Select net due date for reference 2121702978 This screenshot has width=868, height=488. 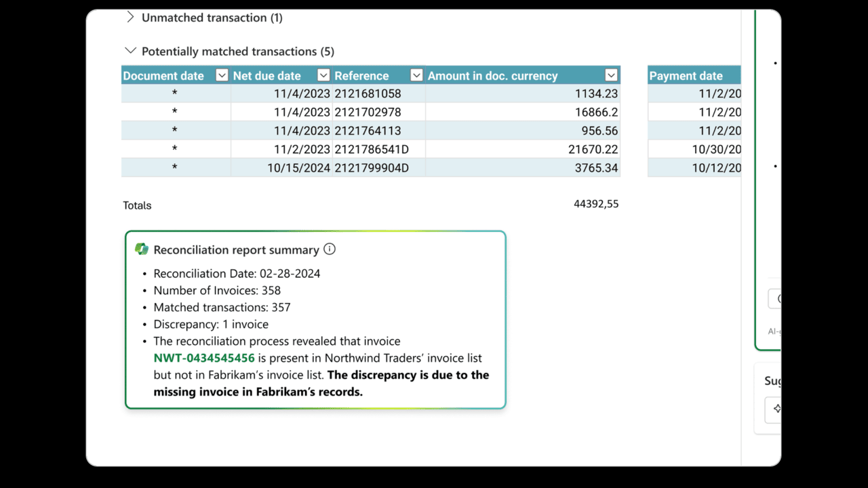[281, 112]
